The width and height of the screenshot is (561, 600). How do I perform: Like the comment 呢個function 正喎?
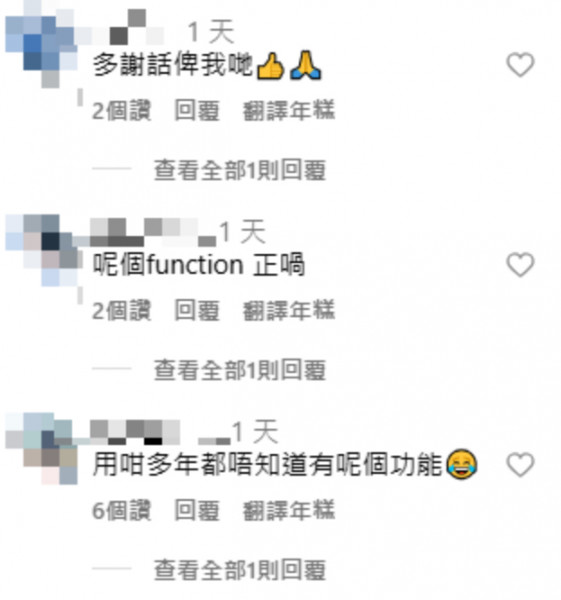[x=520, y=265]
